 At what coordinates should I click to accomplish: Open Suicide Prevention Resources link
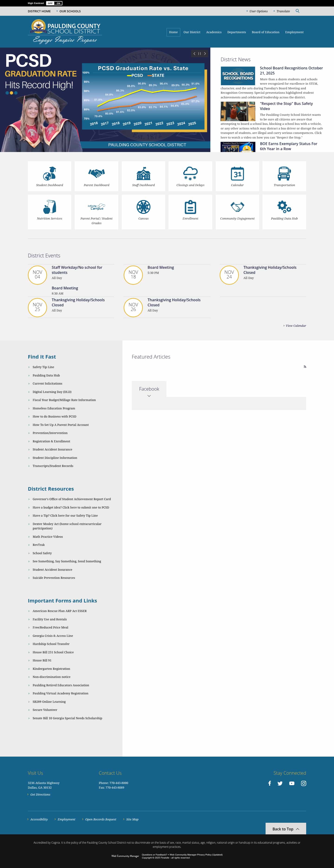(54, 577)
